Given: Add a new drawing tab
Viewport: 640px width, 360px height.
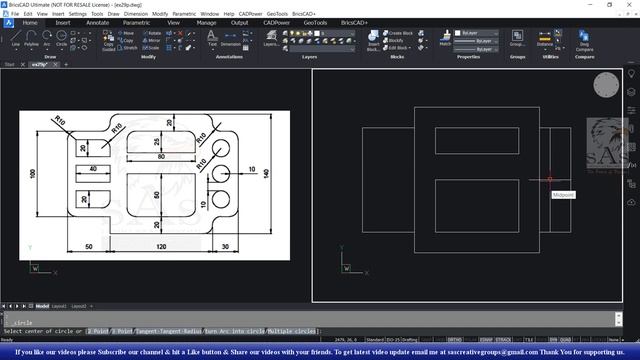Looking at the screenshot, I should pos(66,64).
